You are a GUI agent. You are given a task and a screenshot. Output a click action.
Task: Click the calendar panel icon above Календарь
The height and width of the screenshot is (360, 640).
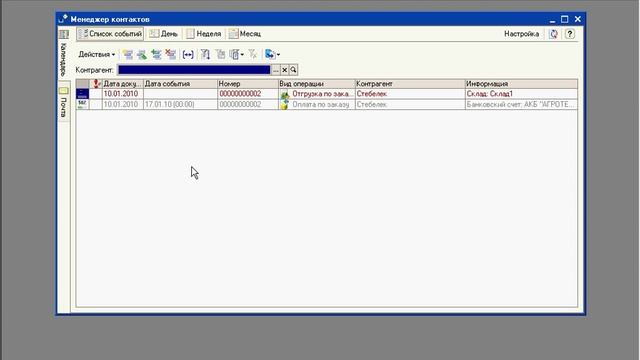coord(64,34)
